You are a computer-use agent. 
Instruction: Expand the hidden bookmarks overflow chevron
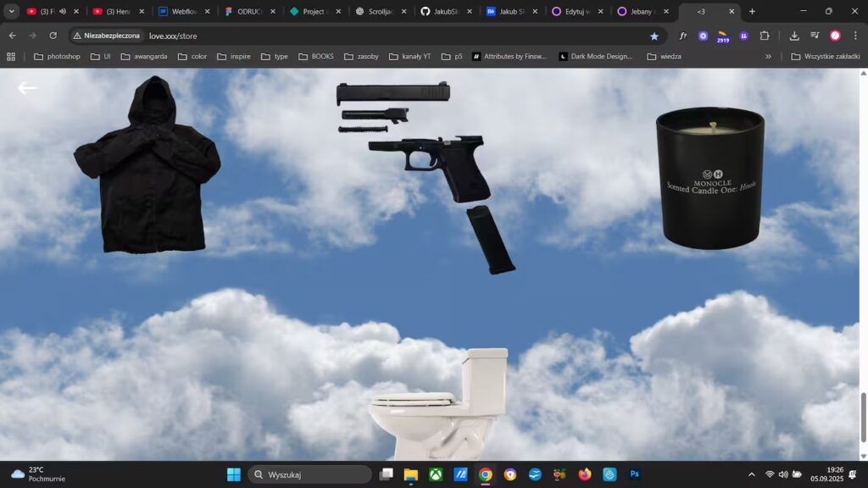pyautogui.click(x=769, y=57)
